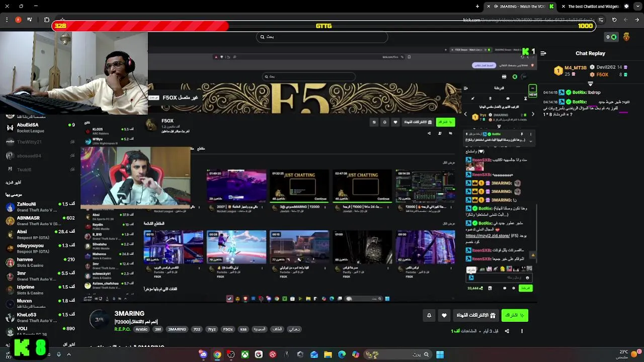This screenshot has height=362, width=644.
Task: Reload the page with refresh icon
Action: [x=614, y=20]
